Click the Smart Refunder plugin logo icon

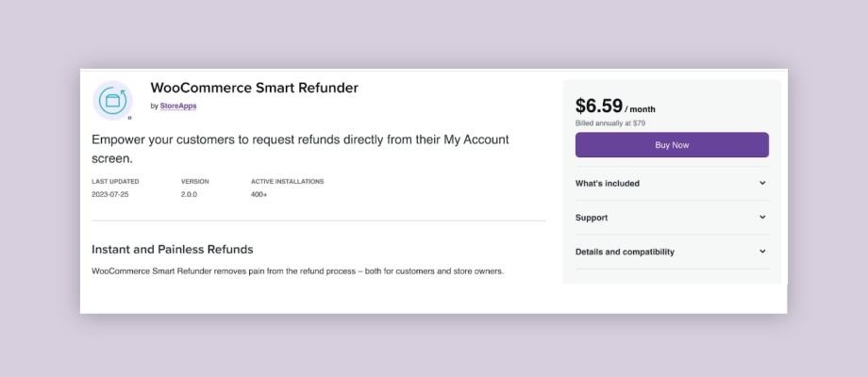point(112,101)
